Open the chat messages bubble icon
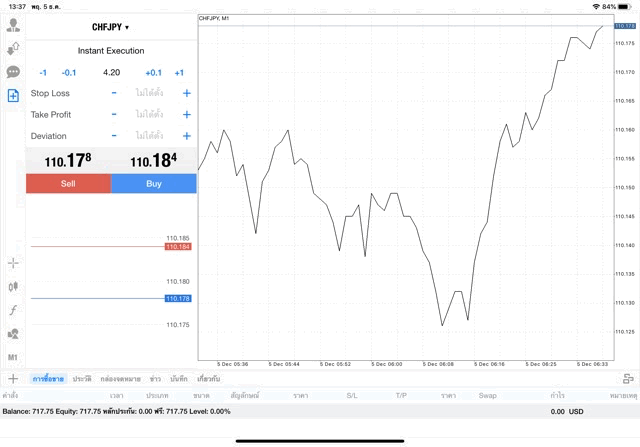This screenshot has width=640, height=447. 13,72
